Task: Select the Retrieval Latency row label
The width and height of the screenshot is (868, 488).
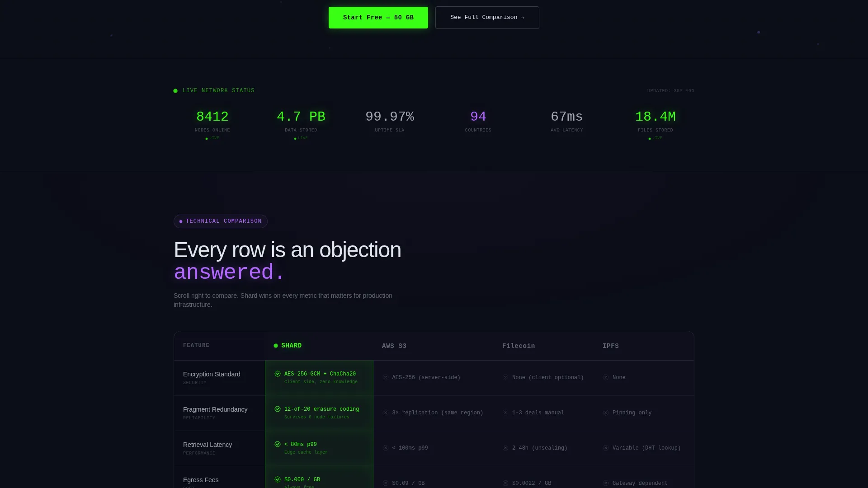Action: (x=208, y=445)
